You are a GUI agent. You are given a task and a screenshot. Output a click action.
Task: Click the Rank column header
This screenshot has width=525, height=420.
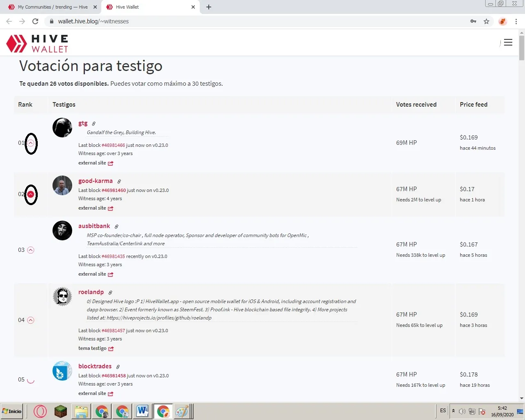tap(25, 105)
